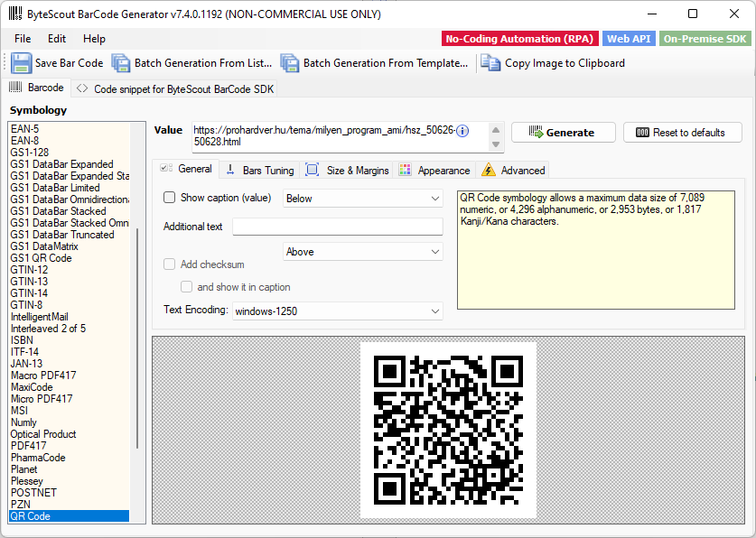This screenshot has width=756, height=538.
Task: Open the File menu
Action: 23,39
